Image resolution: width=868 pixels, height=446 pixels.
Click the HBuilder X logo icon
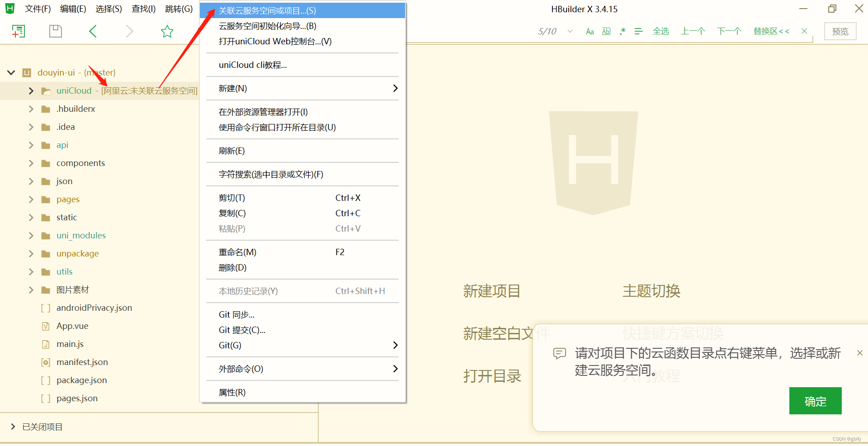tap(9, 9)
